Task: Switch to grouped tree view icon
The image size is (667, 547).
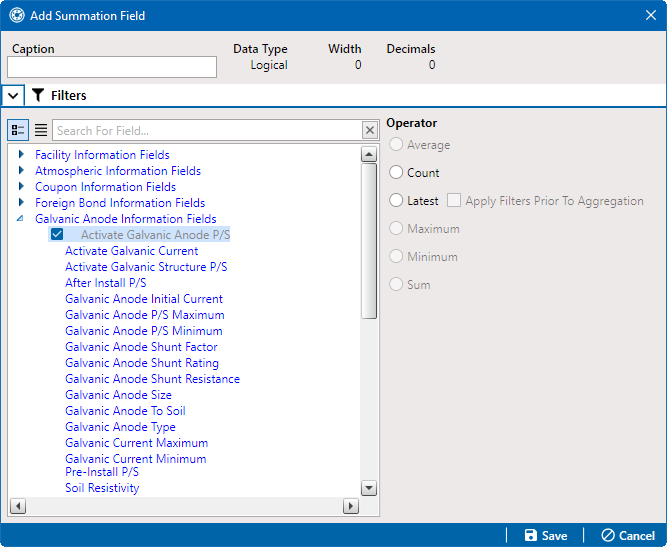Action: (x=18, y=130)
